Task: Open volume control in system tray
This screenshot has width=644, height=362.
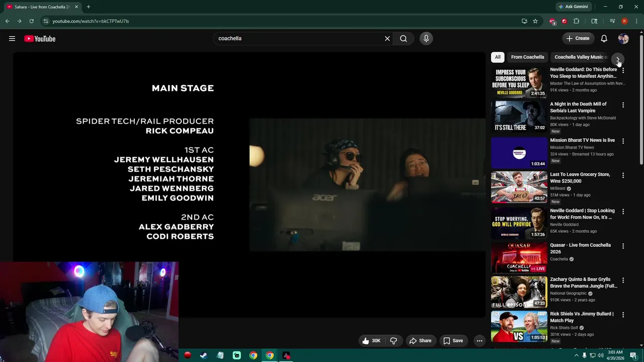Action: click(601, 355)
